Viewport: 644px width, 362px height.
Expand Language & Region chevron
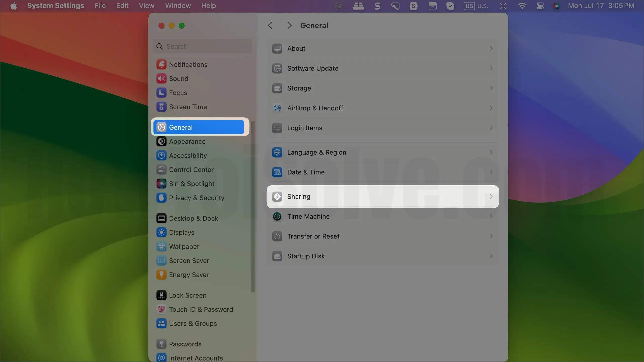[x=491, y=152]
